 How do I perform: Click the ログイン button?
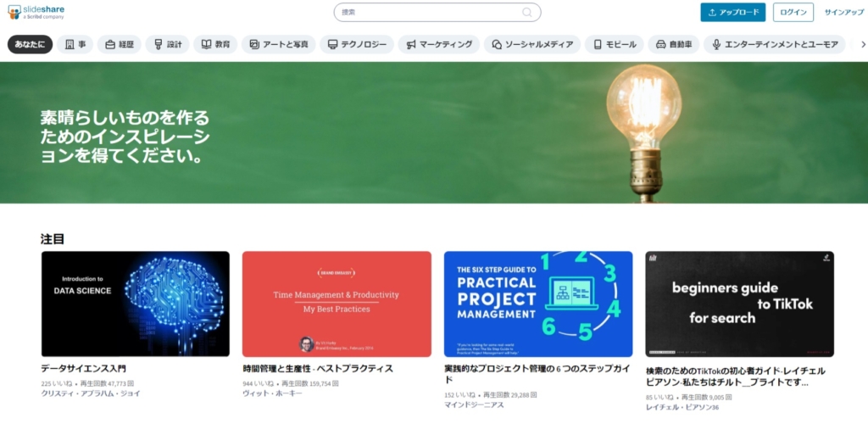pos(793,12)
